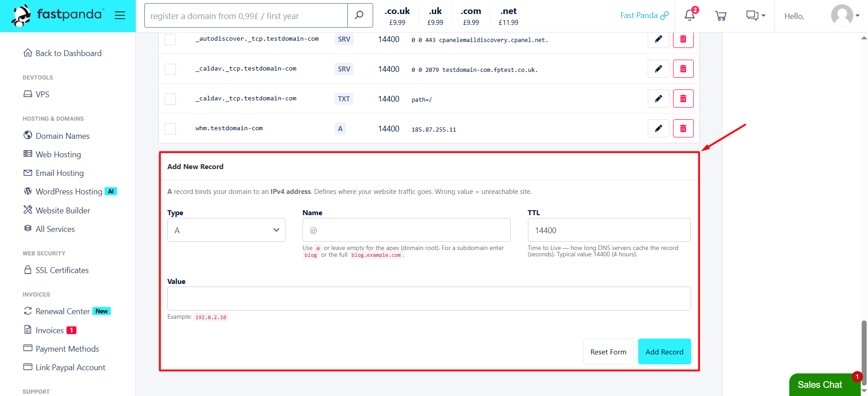Open Web Hosting in the sidebar
Screen dimensions: 868x396
click(x=52, y=155)
